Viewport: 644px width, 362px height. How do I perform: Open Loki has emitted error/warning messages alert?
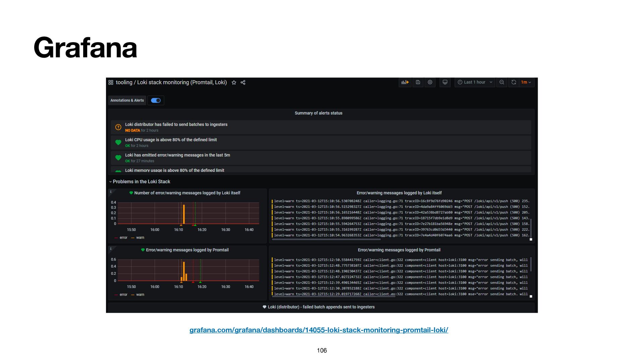click(321, 158)
